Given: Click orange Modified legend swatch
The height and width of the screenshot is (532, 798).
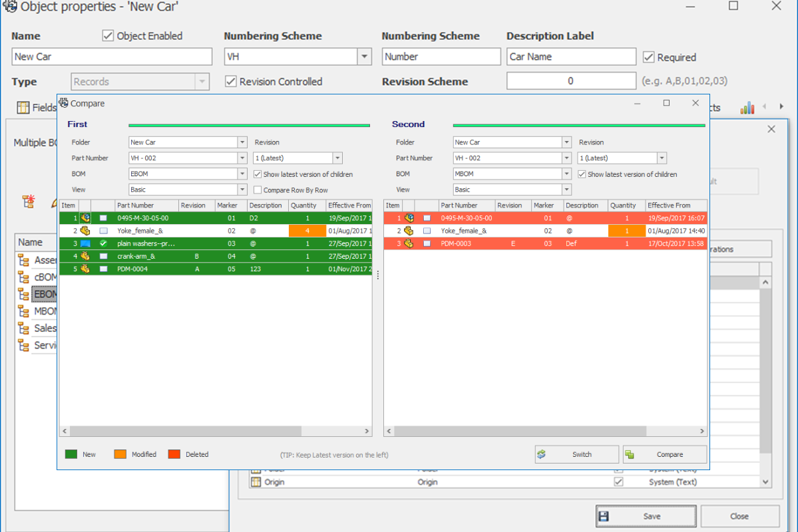Looking at the screenshot, I should 120,454.
